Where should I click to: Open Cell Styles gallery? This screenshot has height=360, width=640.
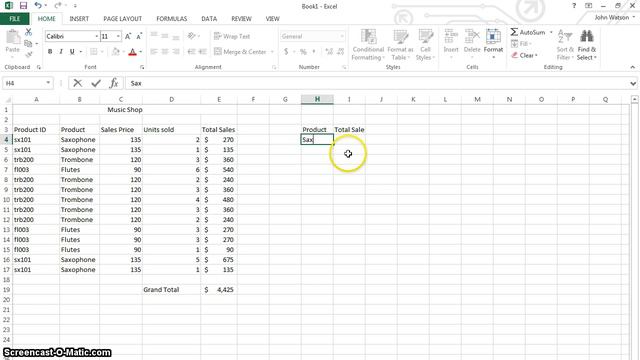point(425,45)
